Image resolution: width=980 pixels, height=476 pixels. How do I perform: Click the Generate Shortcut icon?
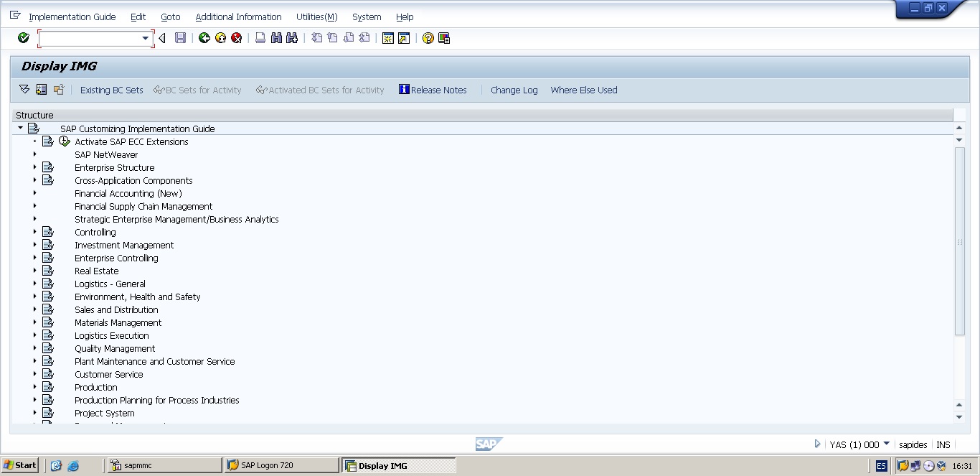(404, 38)
